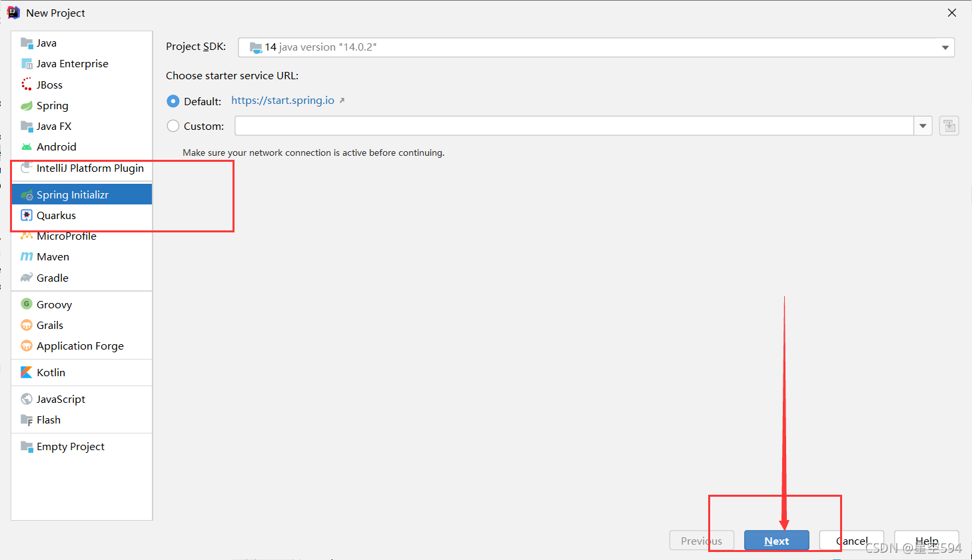972x560 pixels.
Task: Focus the Custom URL text field
Action: tap(574, 126)
